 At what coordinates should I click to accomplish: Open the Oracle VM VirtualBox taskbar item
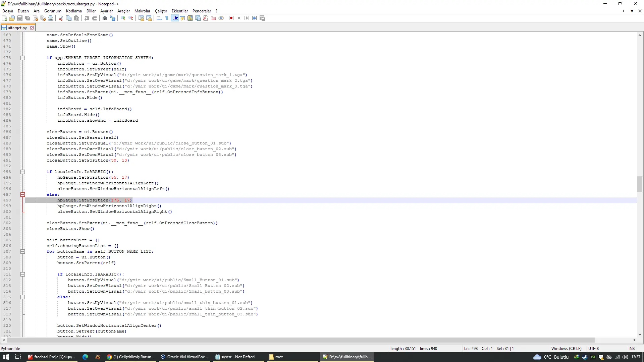(185, 357)
